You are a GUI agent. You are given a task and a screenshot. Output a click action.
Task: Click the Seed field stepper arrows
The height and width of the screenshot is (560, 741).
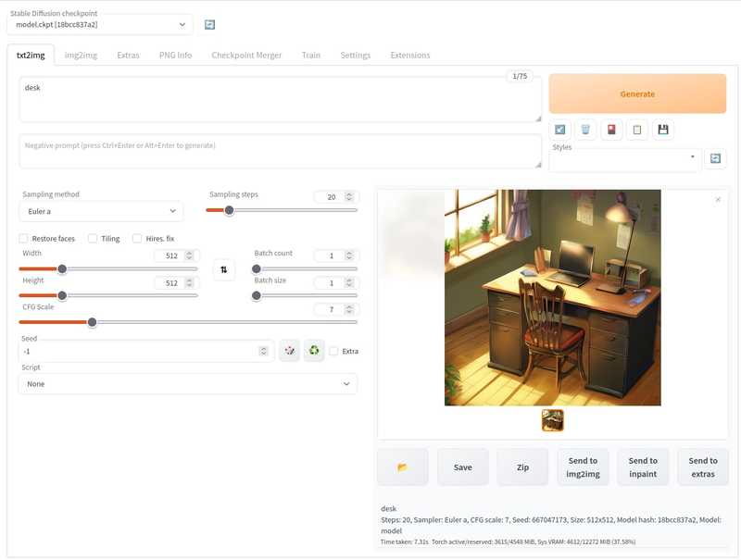coord(263,351)
